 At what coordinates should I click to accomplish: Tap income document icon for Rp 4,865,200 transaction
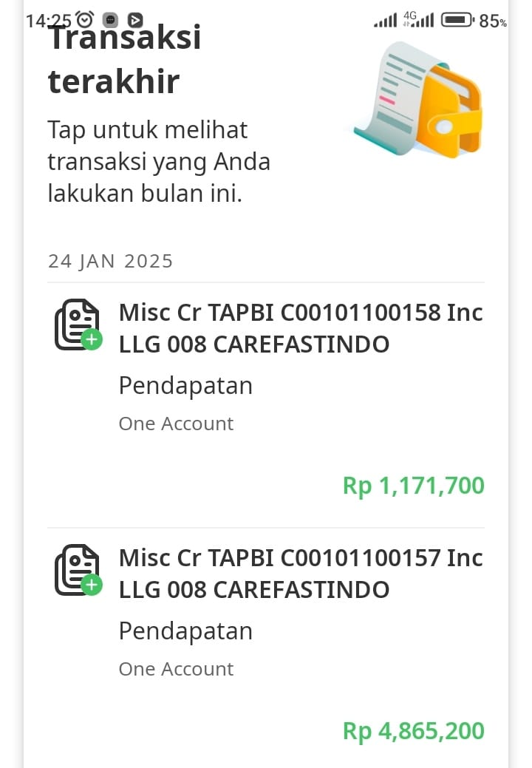[x=78, y=570]
